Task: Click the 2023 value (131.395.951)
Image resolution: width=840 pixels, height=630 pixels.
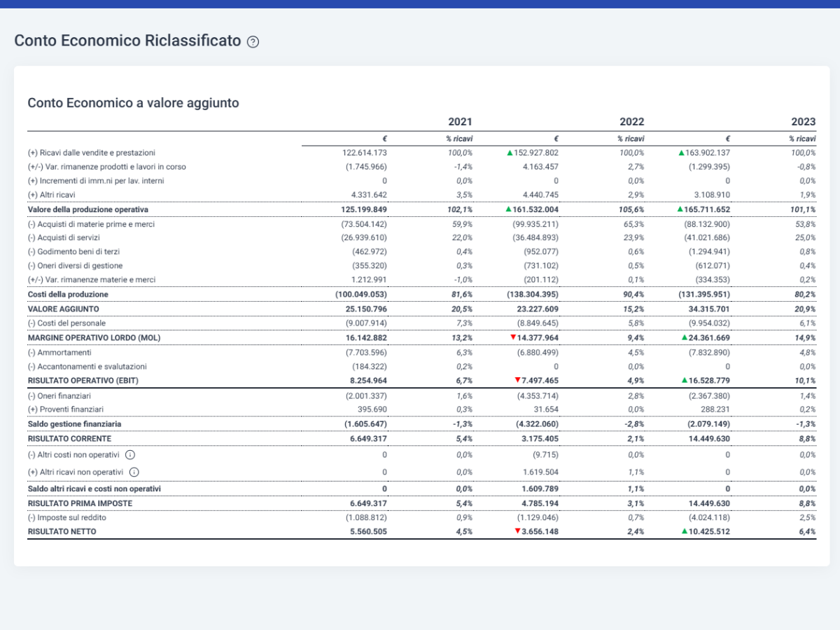Action: [x=704, y=294]
